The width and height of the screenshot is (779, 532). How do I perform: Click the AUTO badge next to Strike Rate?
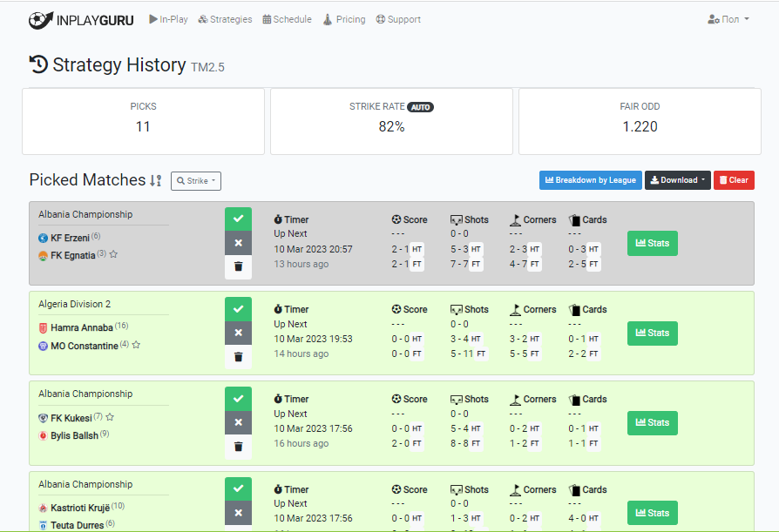420,107
